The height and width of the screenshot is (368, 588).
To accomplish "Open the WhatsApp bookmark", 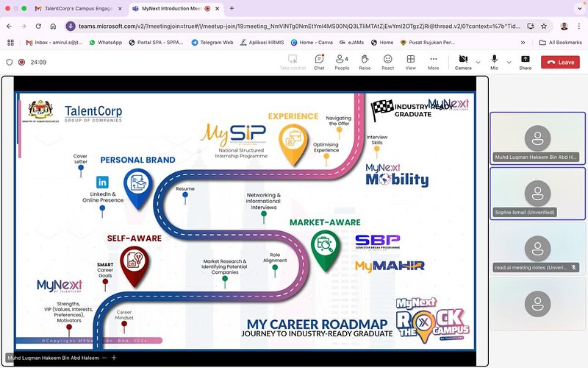I will pos(106,43).
